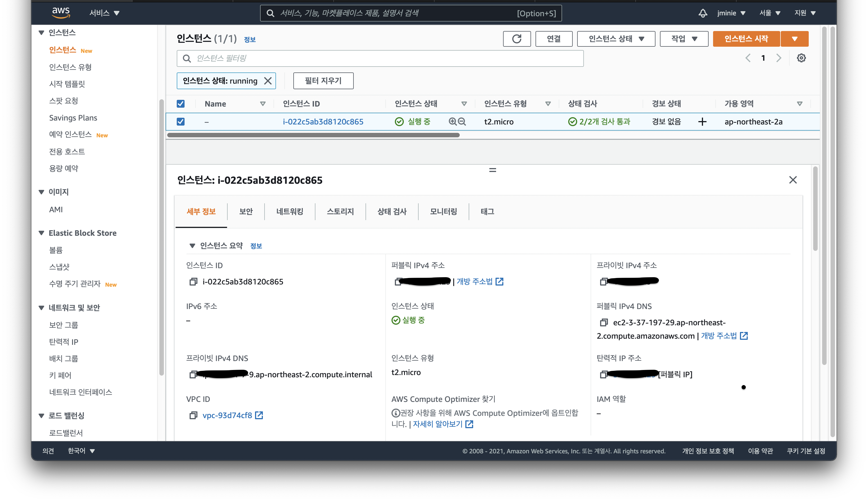Switch to the 태그 tab
The height and width of the screenshot is (502, 868).
point(487,211)
